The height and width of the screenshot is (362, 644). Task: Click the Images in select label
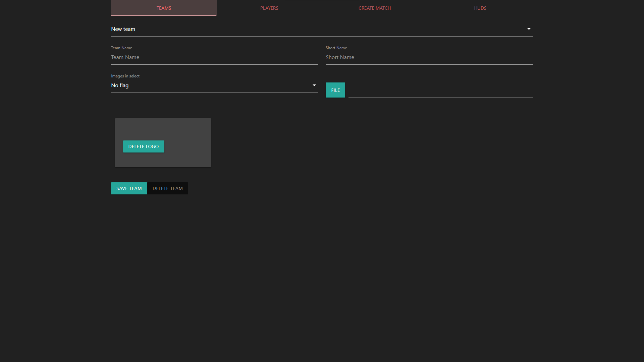tap(125, 76)
